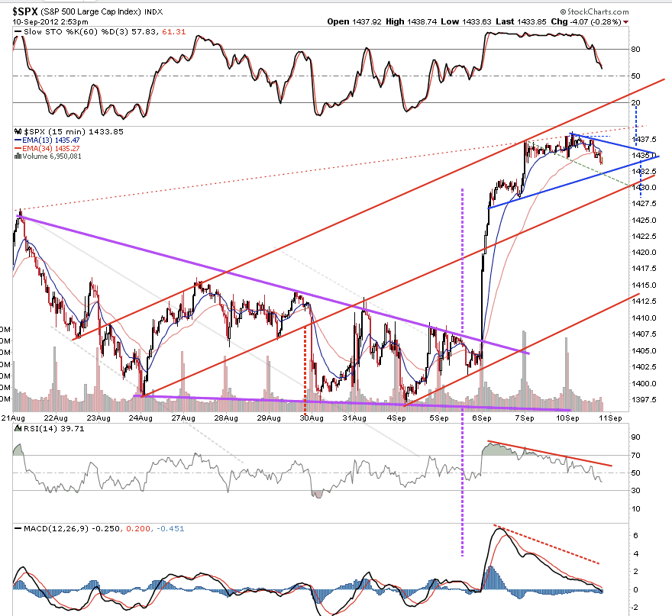This screenshot has height=616, width=672.
Task: Click the candlestick icon before $SPX (15 min)
Action: [x=18, y=131]
